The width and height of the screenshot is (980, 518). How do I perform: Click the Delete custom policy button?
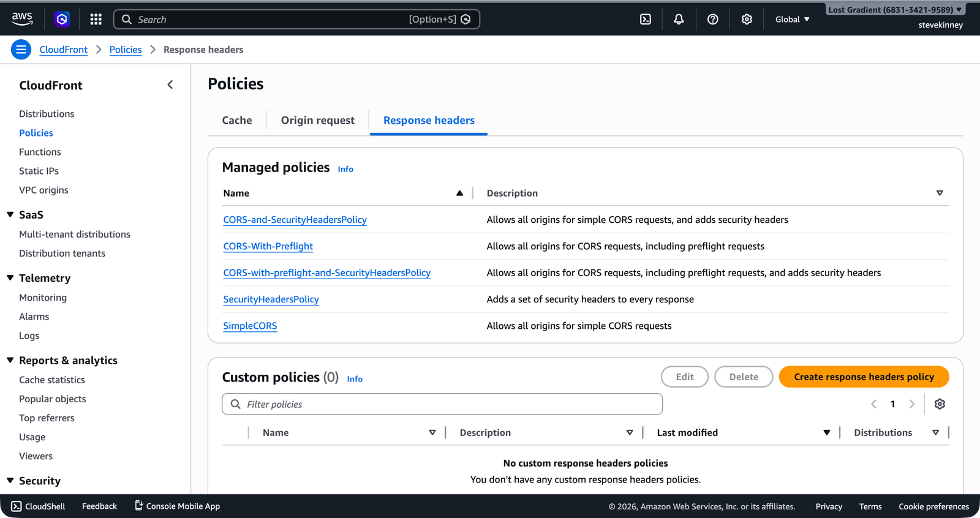coord(744,377)
